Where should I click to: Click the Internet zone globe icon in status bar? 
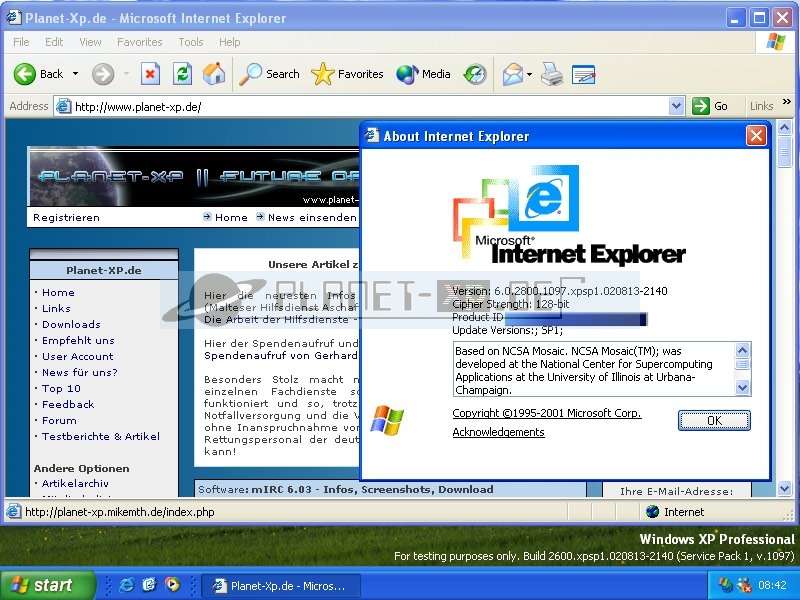coord(652,511)
